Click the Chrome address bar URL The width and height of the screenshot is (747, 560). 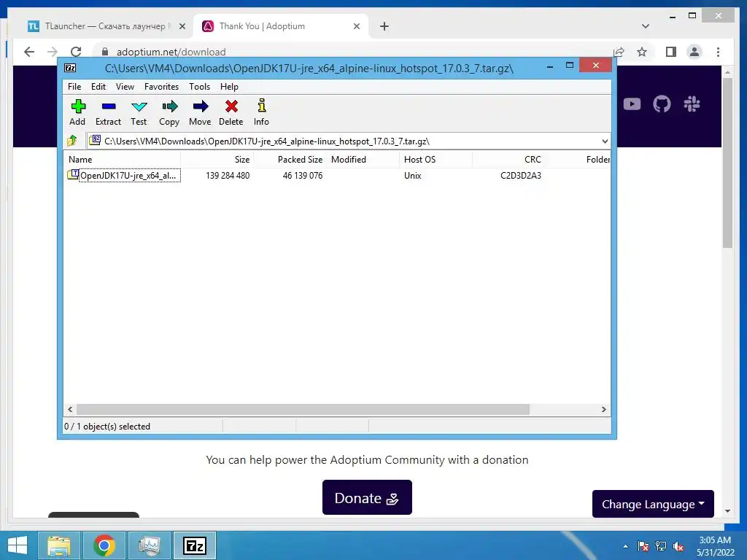click(171, 52)
